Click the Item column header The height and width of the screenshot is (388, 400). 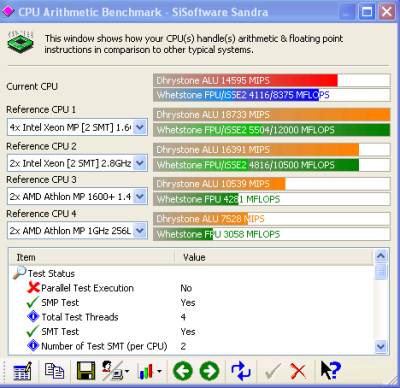point(91,257)
